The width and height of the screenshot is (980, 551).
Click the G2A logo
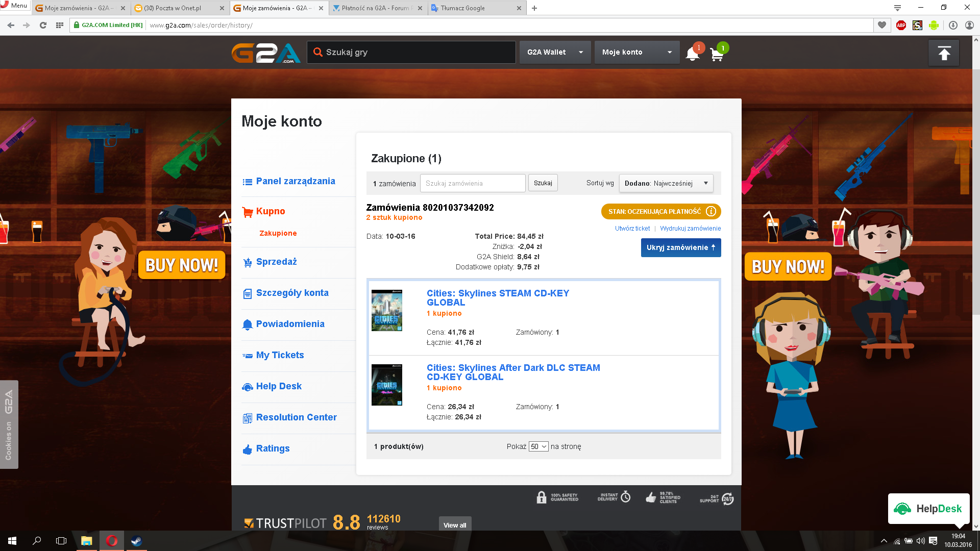coord(266,53)
